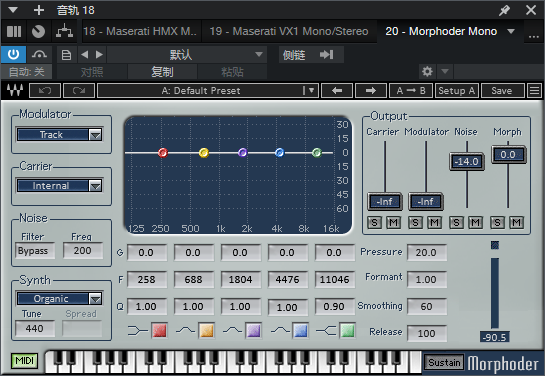Screen dimensions: 545x376
Task: Open the track menu triangle at top left
Action: tap(13, 10)
